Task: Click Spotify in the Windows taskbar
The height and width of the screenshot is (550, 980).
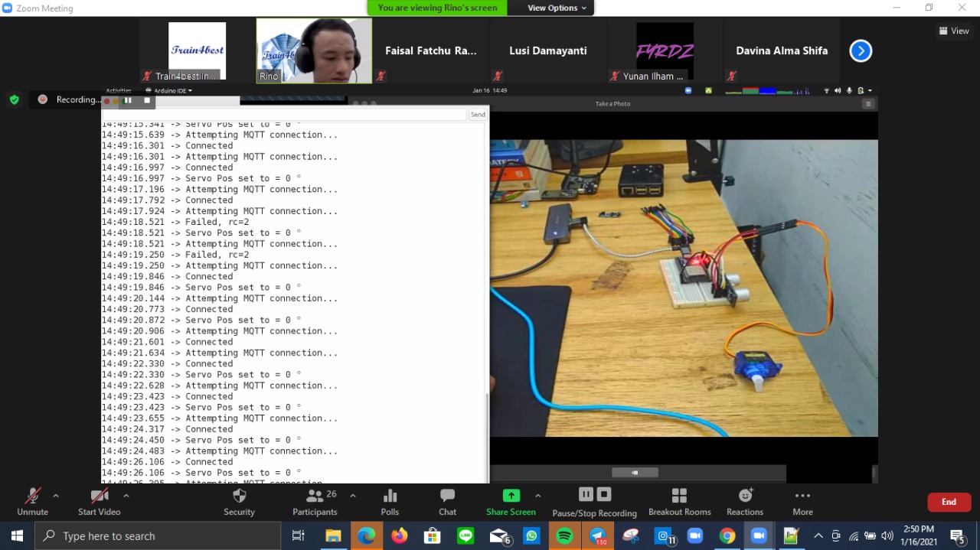Action: [564, 536]
